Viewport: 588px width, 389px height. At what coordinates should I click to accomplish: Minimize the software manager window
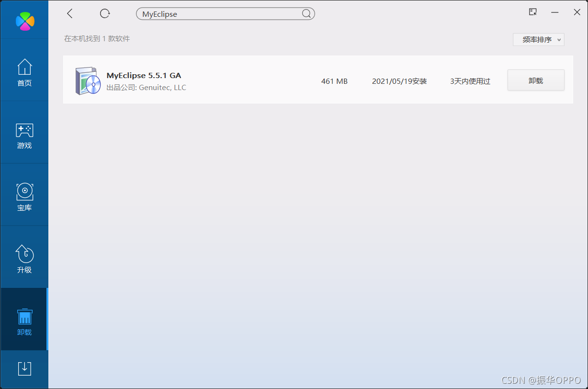click(x=555, y=12)
